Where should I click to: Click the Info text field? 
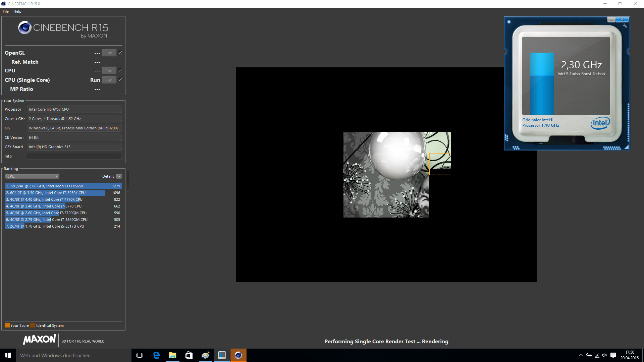(74, 156)
